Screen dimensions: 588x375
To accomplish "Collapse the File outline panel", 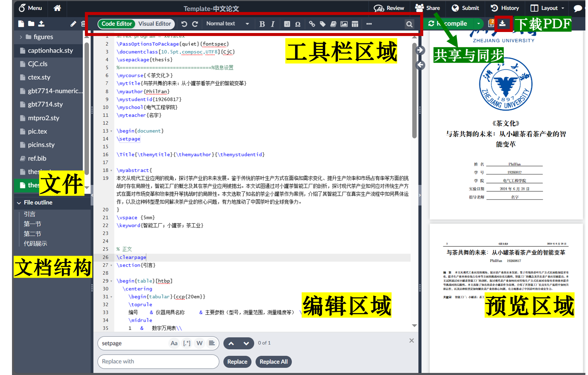I will (x=19, y=203).
